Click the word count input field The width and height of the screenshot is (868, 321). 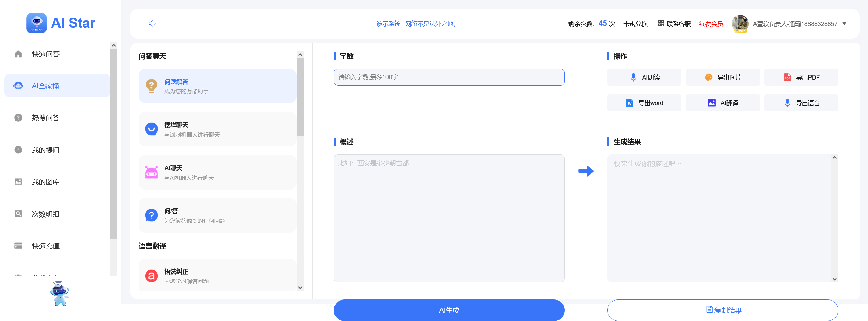pyautogui.click(x=449, y=77)
